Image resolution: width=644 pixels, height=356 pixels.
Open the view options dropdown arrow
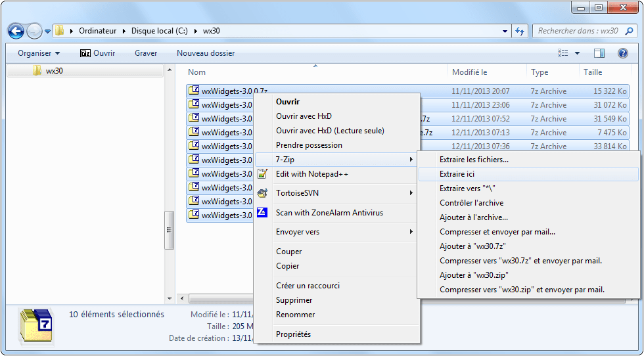pyautogui.click(x=577, y=53)
